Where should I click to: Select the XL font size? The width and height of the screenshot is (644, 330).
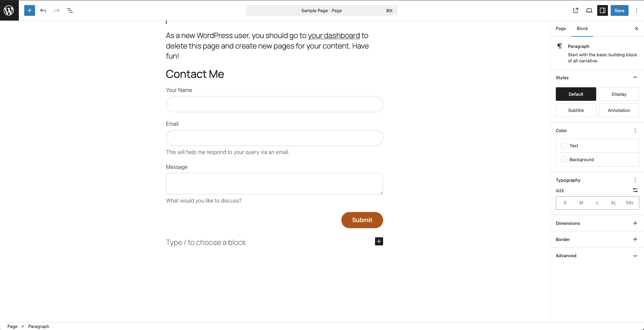pyautogui.click(x=613, y=203)
